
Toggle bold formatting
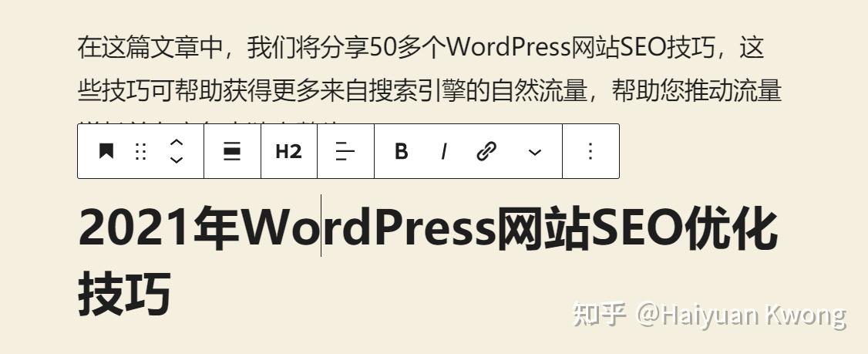click(402, 150)
